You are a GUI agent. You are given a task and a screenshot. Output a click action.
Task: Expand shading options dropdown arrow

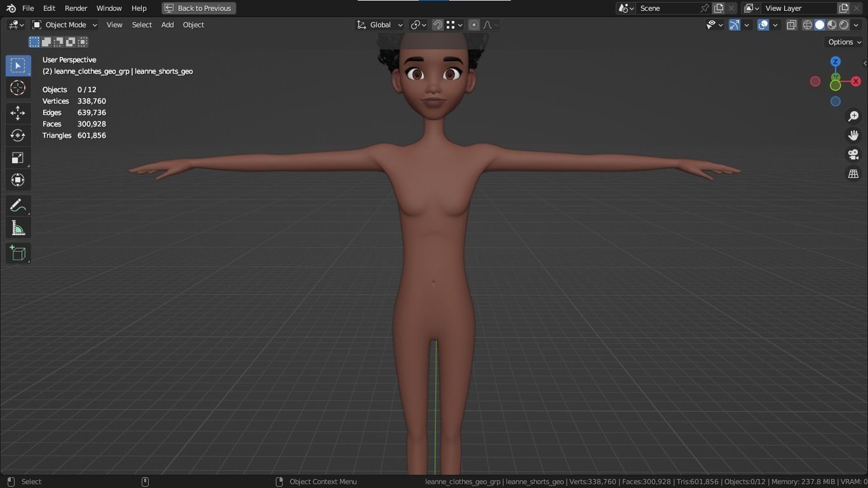pyautogui.click(x=856, y=25)
